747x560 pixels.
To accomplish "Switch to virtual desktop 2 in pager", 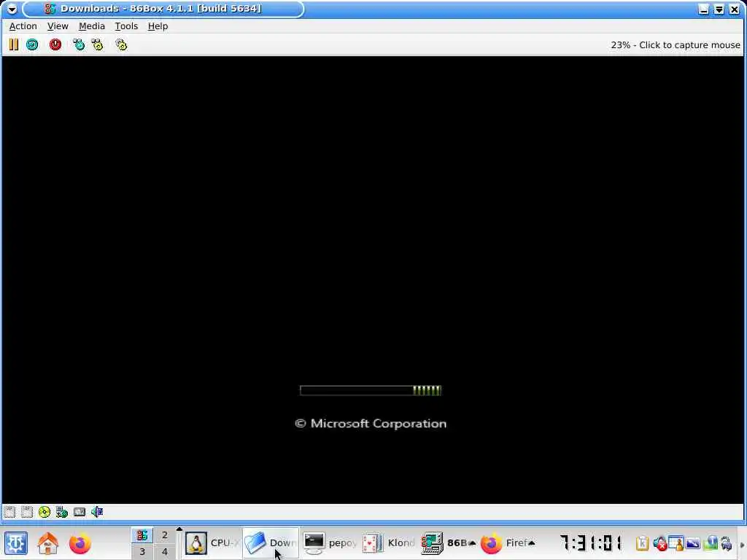I will 165,535.
